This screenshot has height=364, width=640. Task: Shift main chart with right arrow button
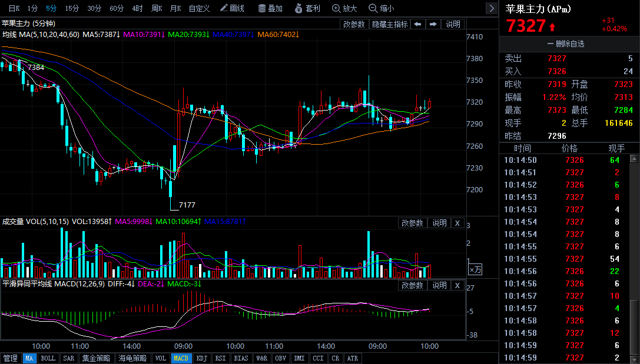[433, 24]
